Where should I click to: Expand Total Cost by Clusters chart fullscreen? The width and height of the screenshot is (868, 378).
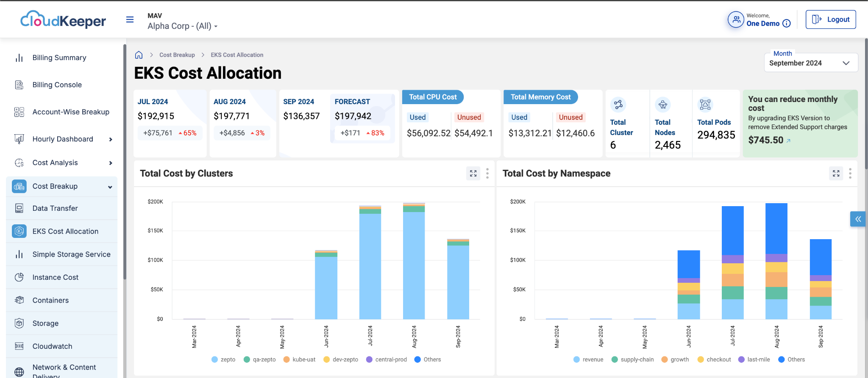473,173
